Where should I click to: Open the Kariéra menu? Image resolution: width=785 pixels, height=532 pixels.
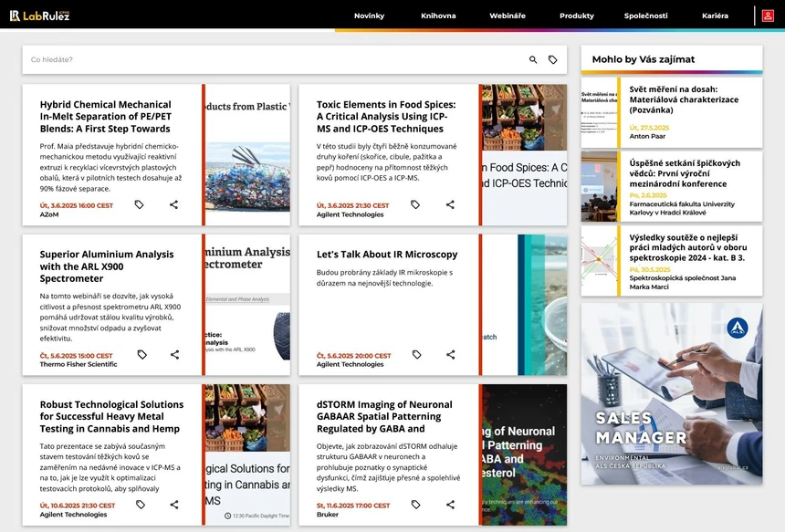point(715,16)
